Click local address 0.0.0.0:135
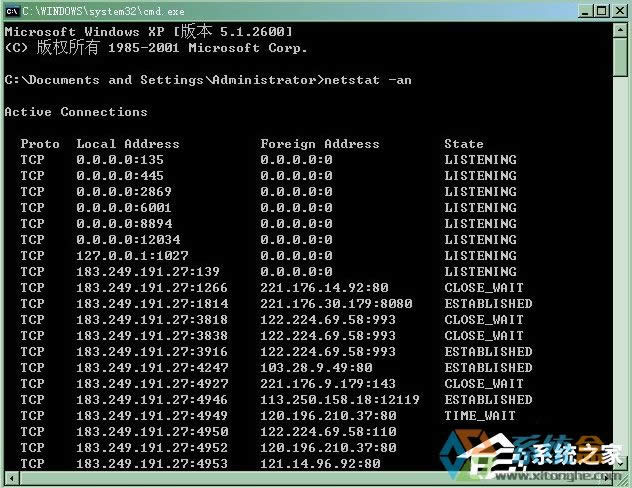The image size is (632, 488). click(x=120, y=160)
